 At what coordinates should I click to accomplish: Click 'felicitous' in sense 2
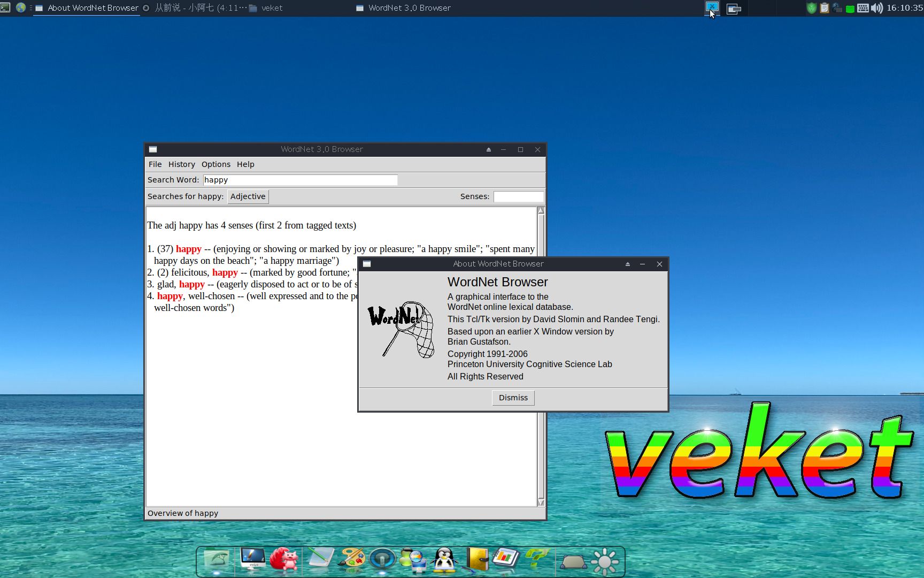pos(189,272)
